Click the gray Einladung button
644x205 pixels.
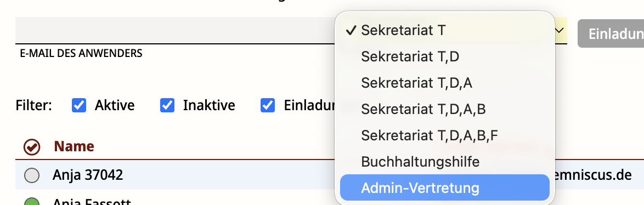[611, 33]
